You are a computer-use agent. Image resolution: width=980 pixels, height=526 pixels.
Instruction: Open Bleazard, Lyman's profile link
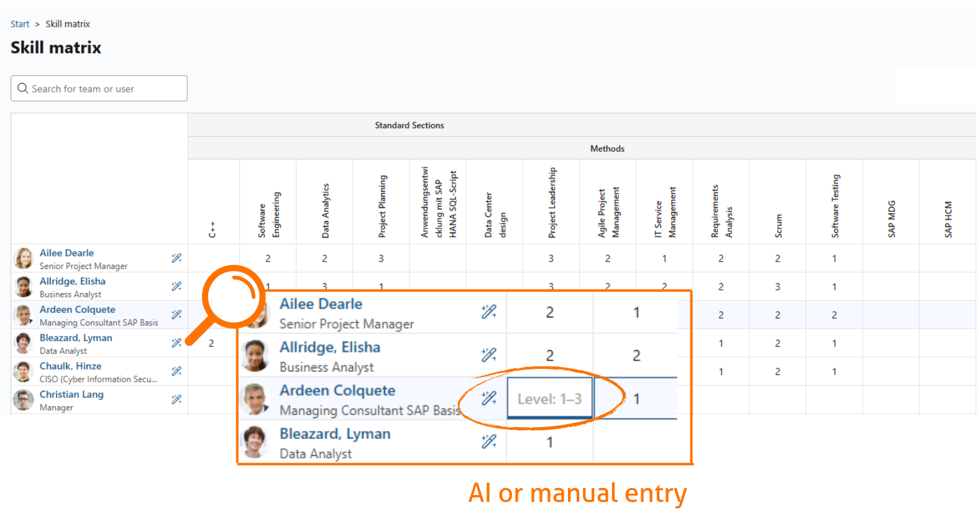click(76, 338)
